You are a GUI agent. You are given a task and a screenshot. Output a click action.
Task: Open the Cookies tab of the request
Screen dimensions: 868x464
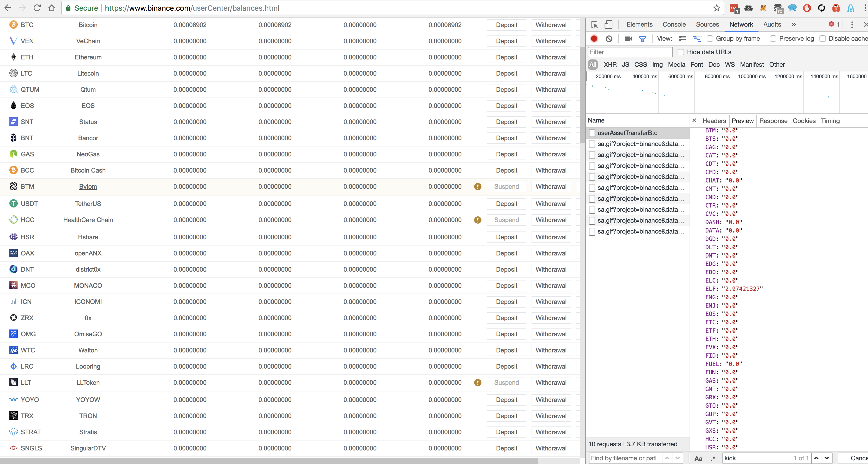pos(804,121)
